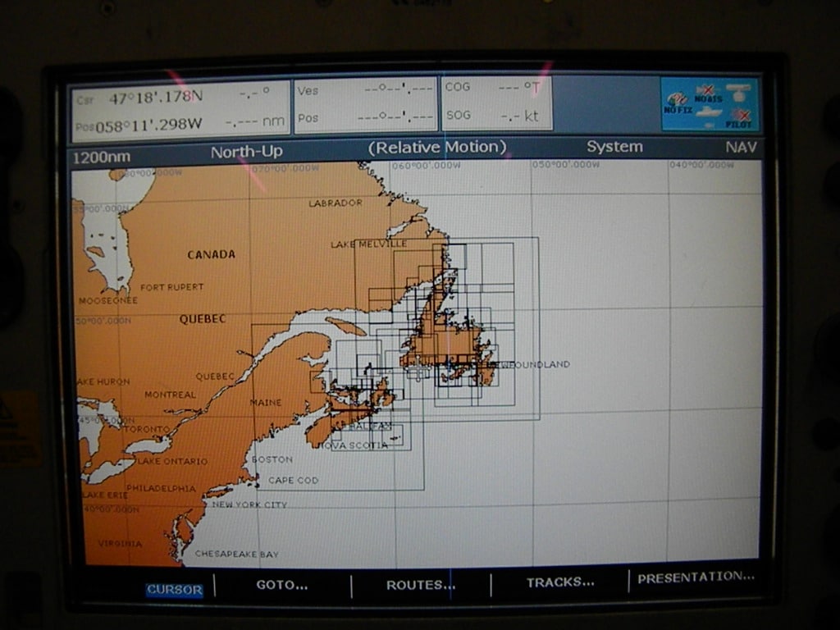Screen dimensions: 840x630
Task: Select the highlighted CURSOR button
Action: tap(173, 588)
